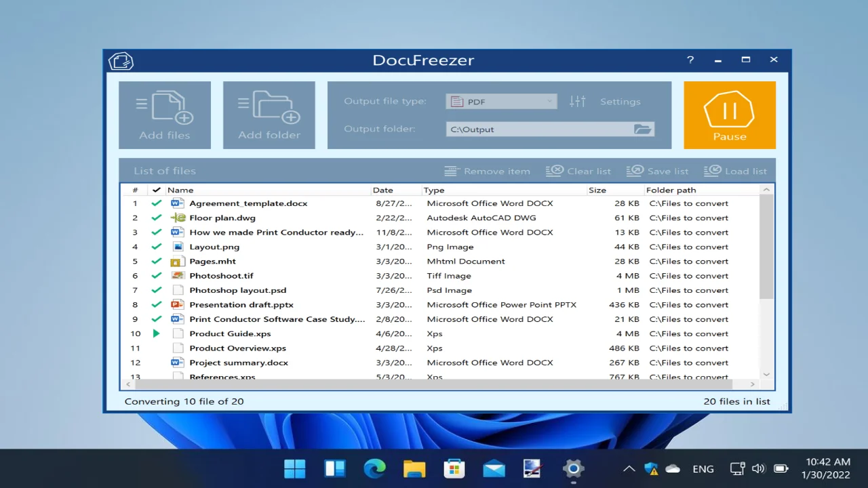Viewport: 868px width, 488px height.
Task: Select the Floor plan.dwg file name
Action: point(222,218)
